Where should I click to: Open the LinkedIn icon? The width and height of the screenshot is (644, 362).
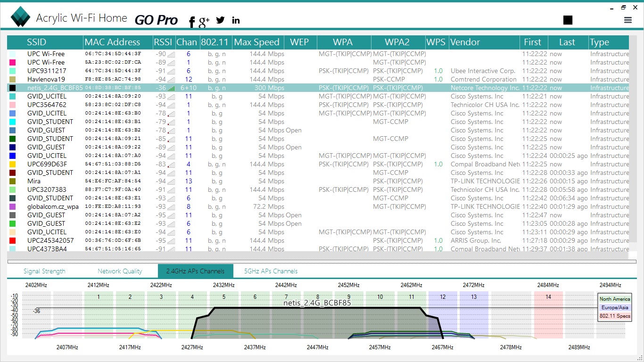[x=236, y=20]
